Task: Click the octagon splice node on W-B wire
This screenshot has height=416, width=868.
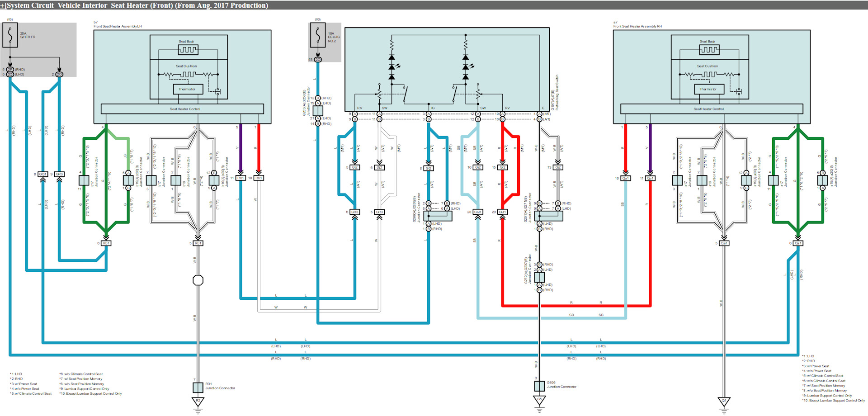Action: point(198,280)
